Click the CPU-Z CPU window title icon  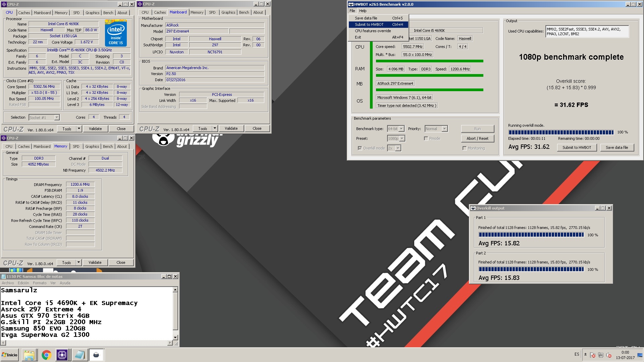tap(4, 4)
